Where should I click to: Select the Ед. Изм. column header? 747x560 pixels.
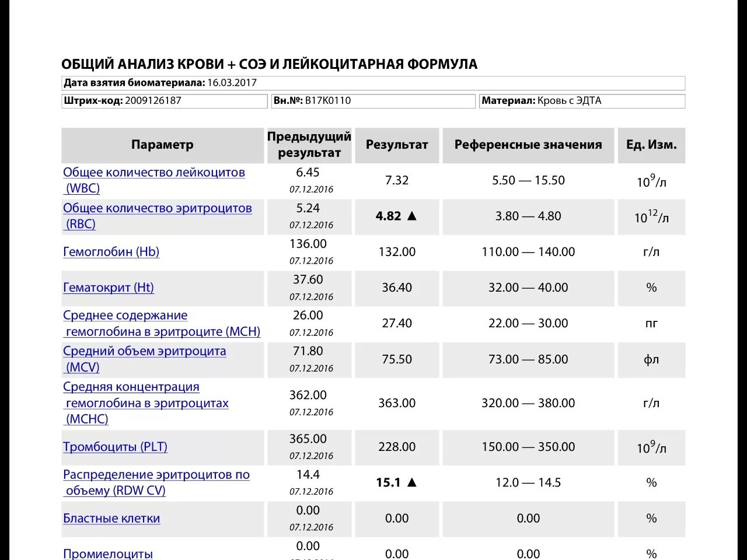coord(651,145)
